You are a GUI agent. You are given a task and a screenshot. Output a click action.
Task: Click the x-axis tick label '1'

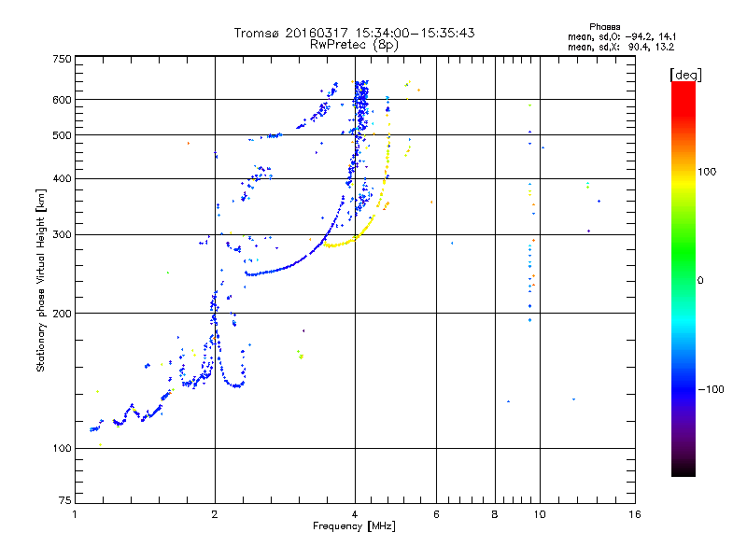click(75, 514)
